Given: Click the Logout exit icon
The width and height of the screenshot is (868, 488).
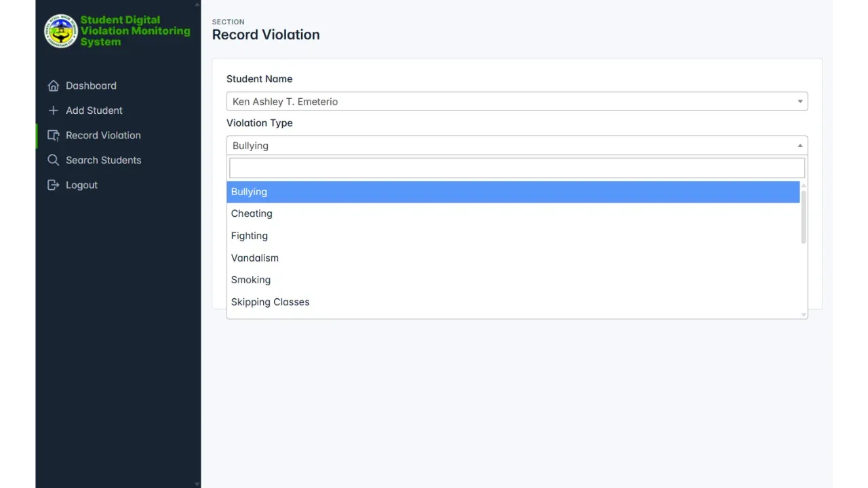Looking at the screenshot, I should [x=54, y=184].
